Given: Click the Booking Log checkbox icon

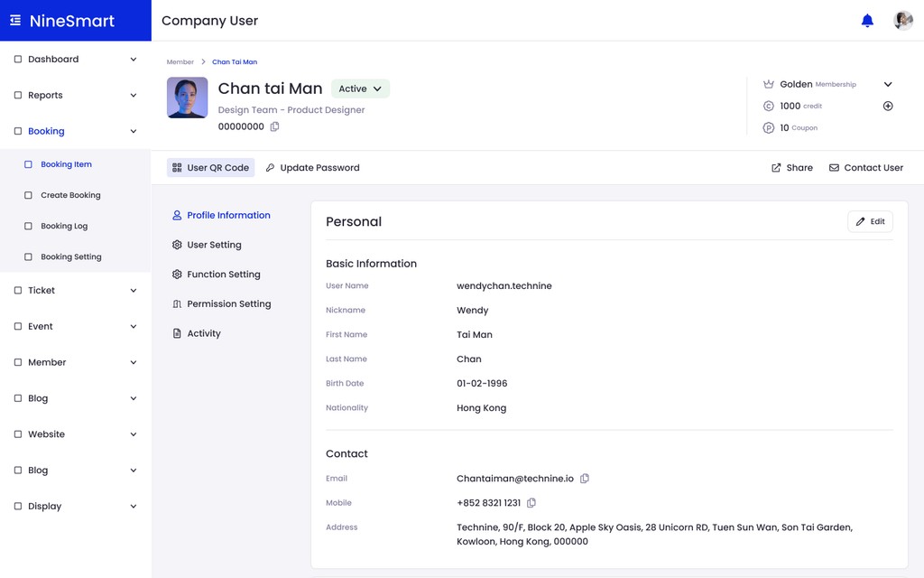Looking at the screenshot, I should point(28,227).
